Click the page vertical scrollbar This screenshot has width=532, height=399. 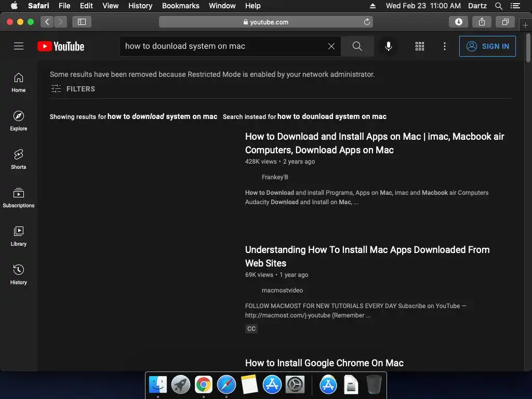[x=528, y=48]
